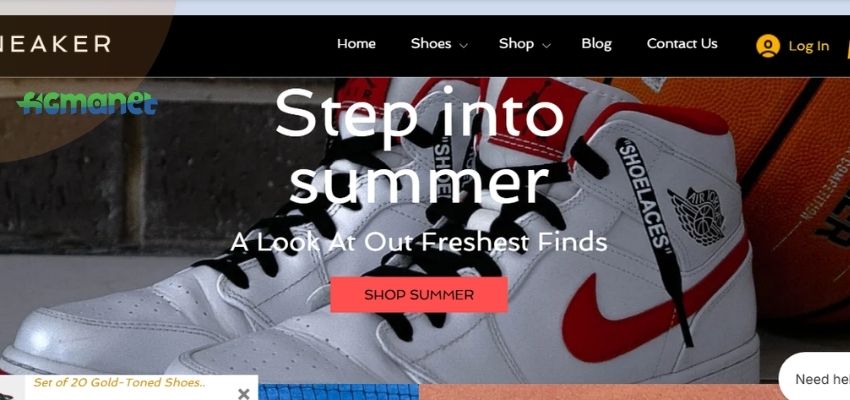Navigate to Contact Us
The height and width of the screenshot is (400, 850).
pos(682,44)
